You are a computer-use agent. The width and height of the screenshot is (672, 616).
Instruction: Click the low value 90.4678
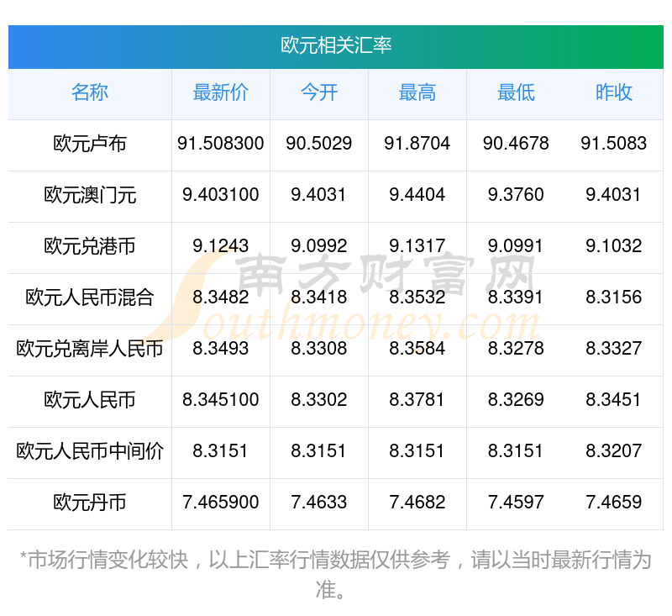point(516,143)
